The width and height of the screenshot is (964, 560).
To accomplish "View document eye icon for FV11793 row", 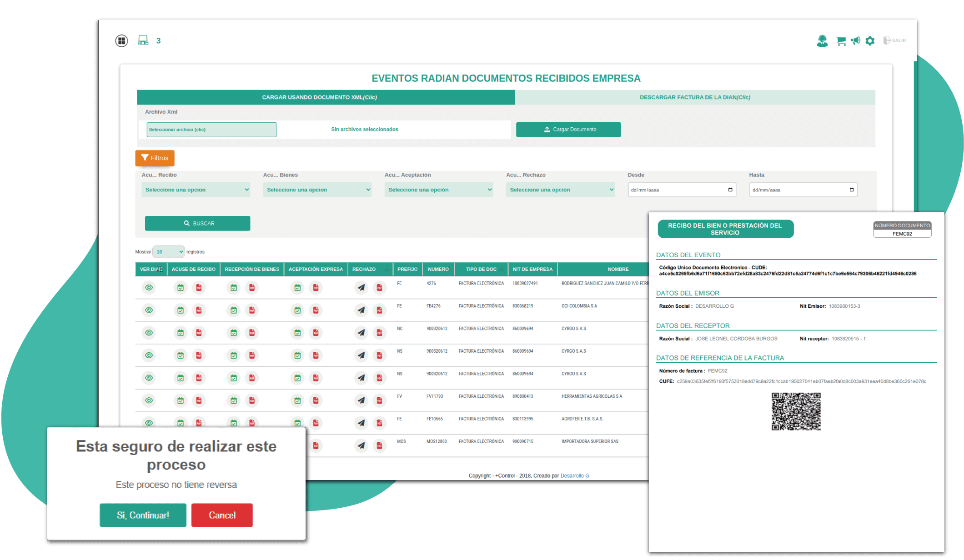I will tap(149, 400).
